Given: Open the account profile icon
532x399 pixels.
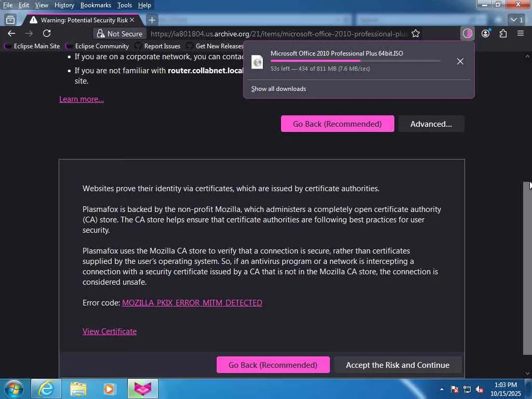Looking at the screenshot, I should (486, 33).
